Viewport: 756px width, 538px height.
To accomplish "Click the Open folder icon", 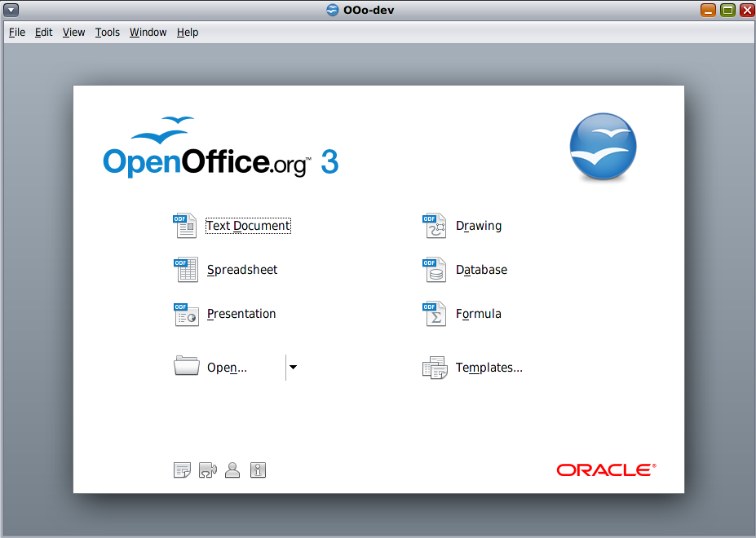I will (x=187, y=367).
